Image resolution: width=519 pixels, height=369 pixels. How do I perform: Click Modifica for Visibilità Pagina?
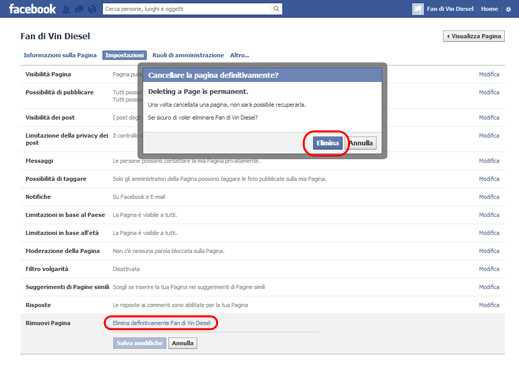(x=489, y=74)
